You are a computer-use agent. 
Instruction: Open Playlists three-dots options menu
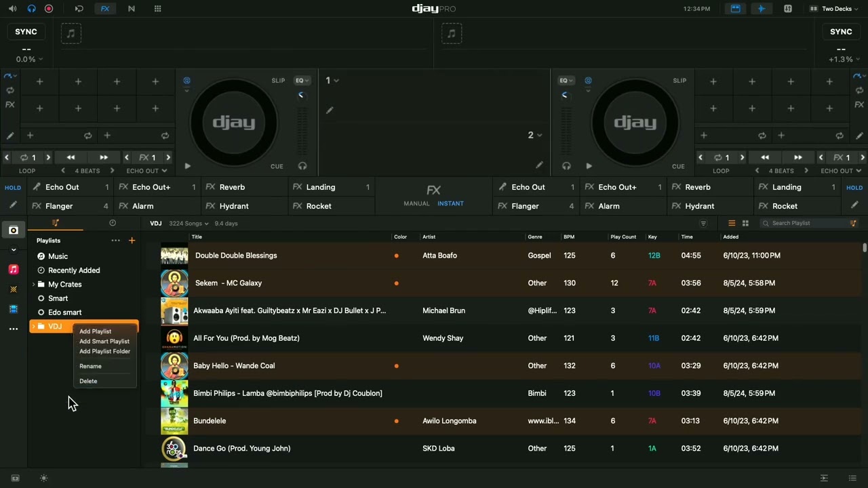(x=115, y=241)
